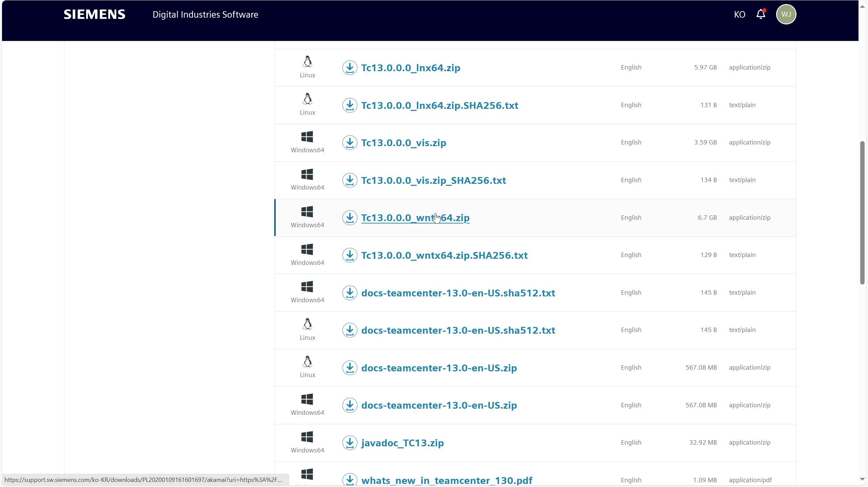Click download icon for Tc13.0.0.0_lnx64.zip

(350, 67)
